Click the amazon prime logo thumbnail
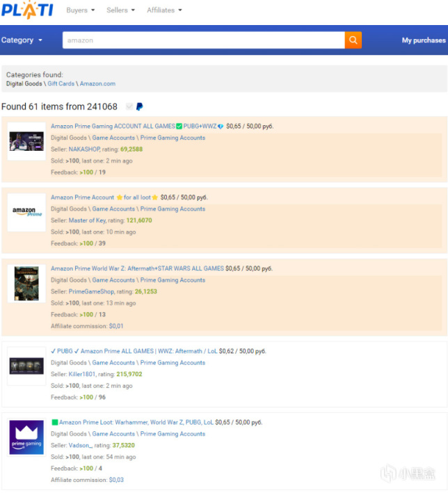The width and height of the screenshot is (448, 493). pos(26,212)
